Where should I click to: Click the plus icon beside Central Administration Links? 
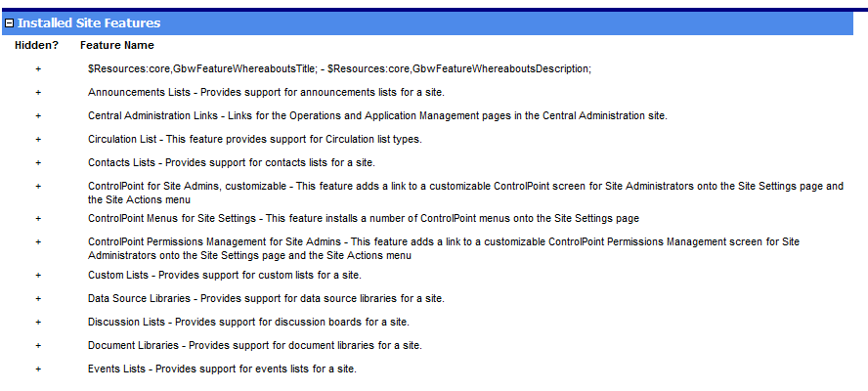(39, 115)
